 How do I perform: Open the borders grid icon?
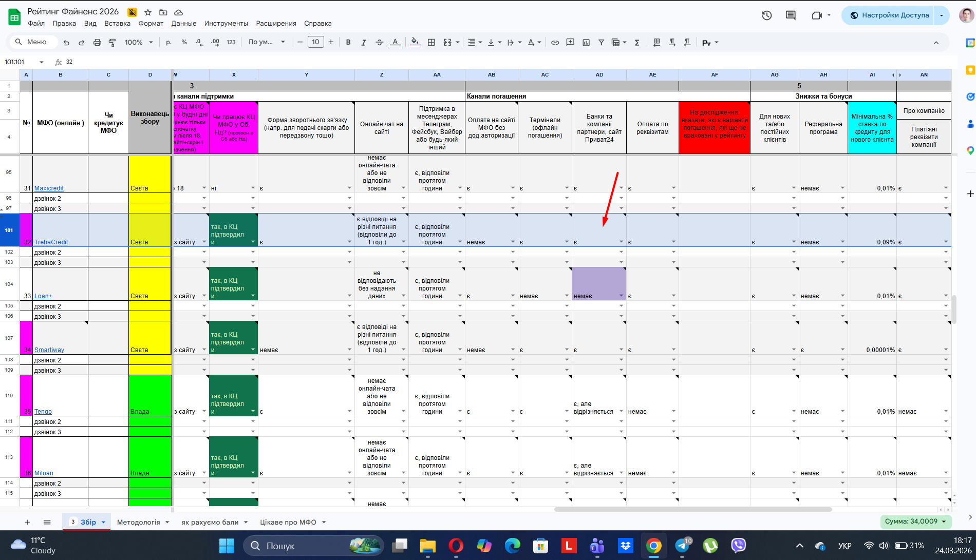(x=431, y=43)
